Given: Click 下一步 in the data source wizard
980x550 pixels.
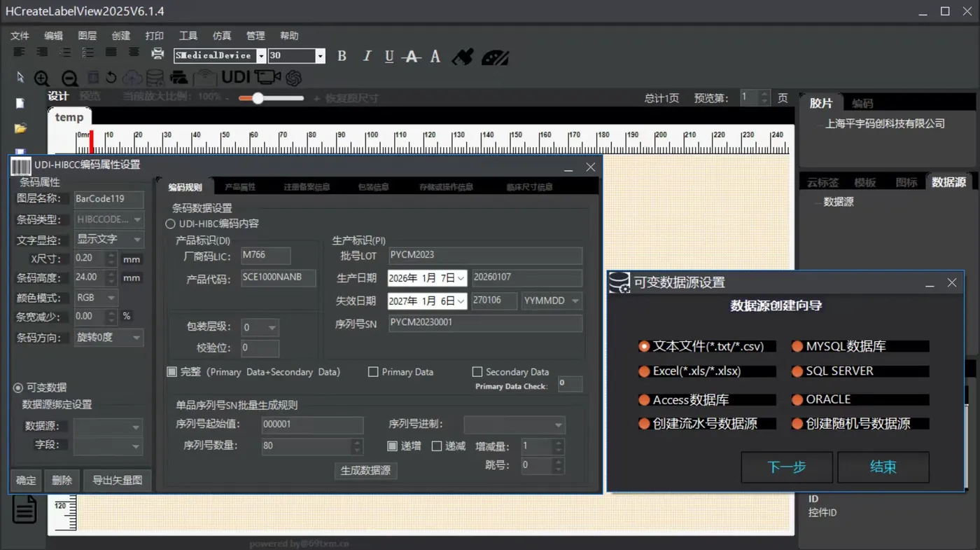Looking at the screenshot, I should (x=787, y=467).
